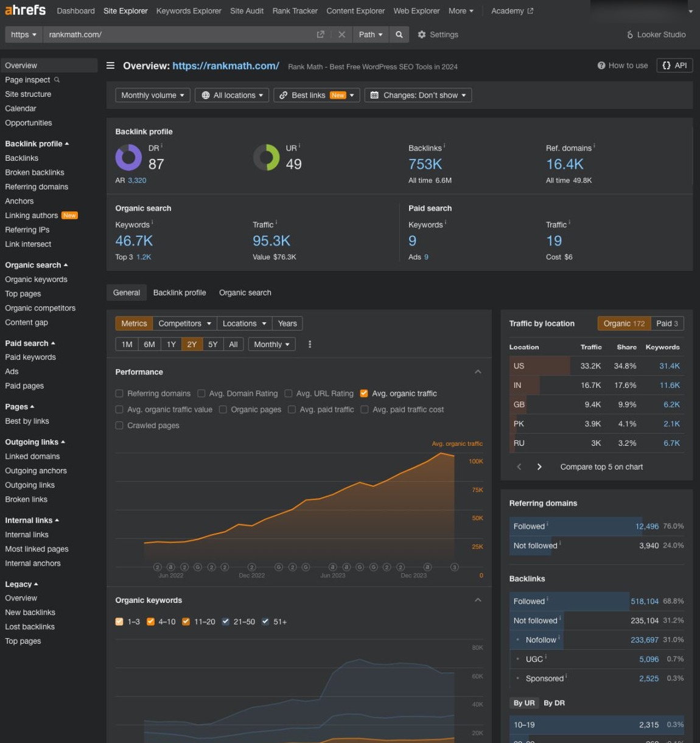This screenshot has height=743, width=700.
Task: Disable the Avg. organic traffic checkbox
Action: coord(363,393)
